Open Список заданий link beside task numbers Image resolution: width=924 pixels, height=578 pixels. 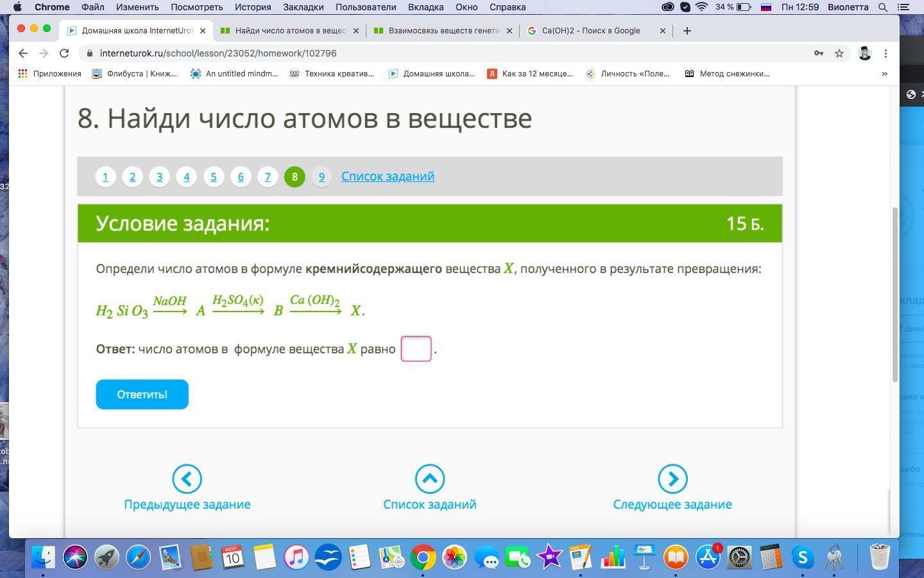coord(388,176)
